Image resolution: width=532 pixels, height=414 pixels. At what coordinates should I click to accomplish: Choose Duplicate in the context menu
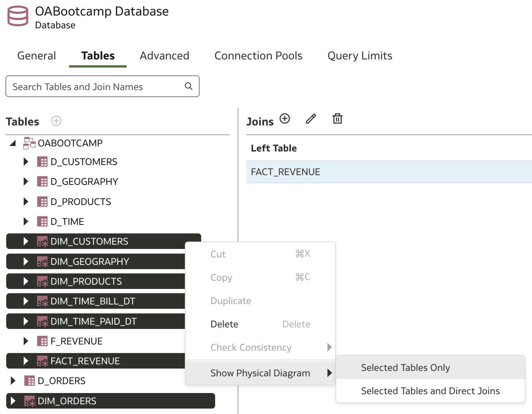(260, 301)
